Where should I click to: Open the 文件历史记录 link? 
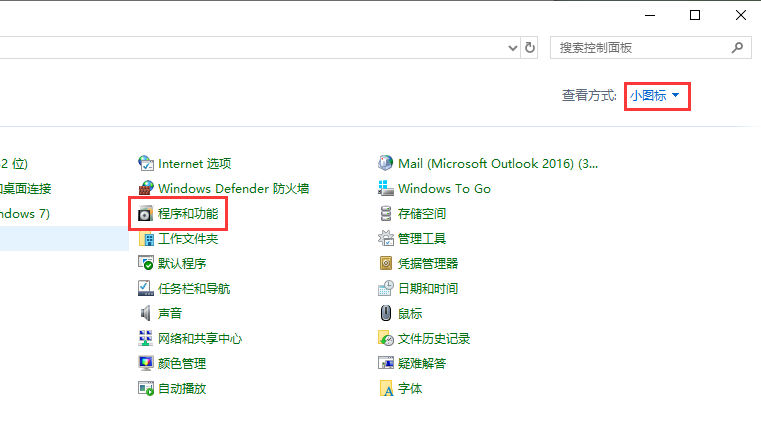click(x=434, y=338)
